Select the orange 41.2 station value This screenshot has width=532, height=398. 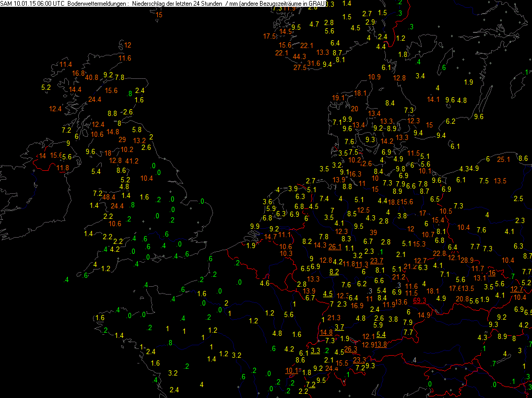pos(132,161)
